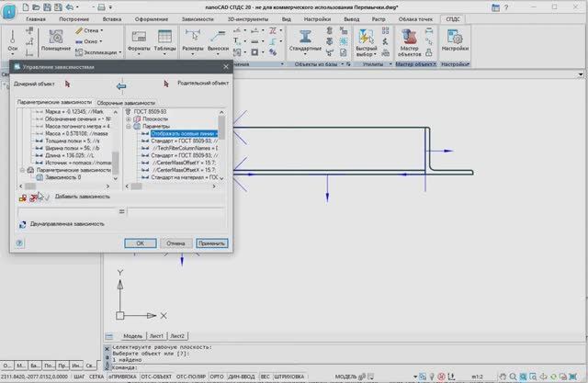Screen dimensions: 588x383
Task: Toggle ОРТО orthogonal mode
Action: tap(217, 377)
